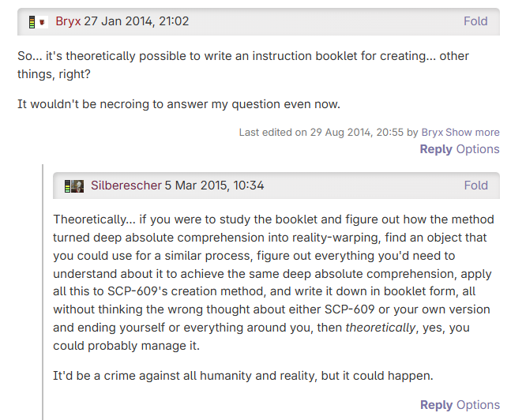Image resolution: width=526 pixels, height=420 pixels.
Task: Open Options for Silberescher's post
Action: point(478,405)
